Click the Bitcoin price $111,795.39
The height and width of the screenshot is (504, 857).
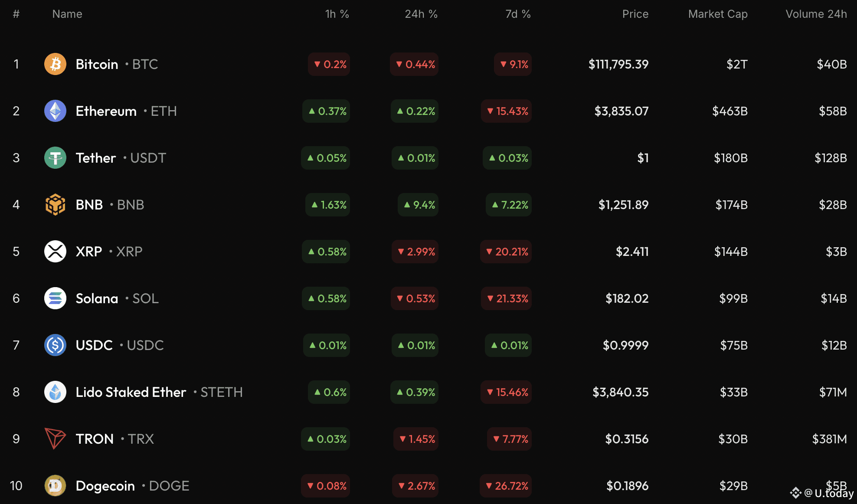(x=618, y=64)
